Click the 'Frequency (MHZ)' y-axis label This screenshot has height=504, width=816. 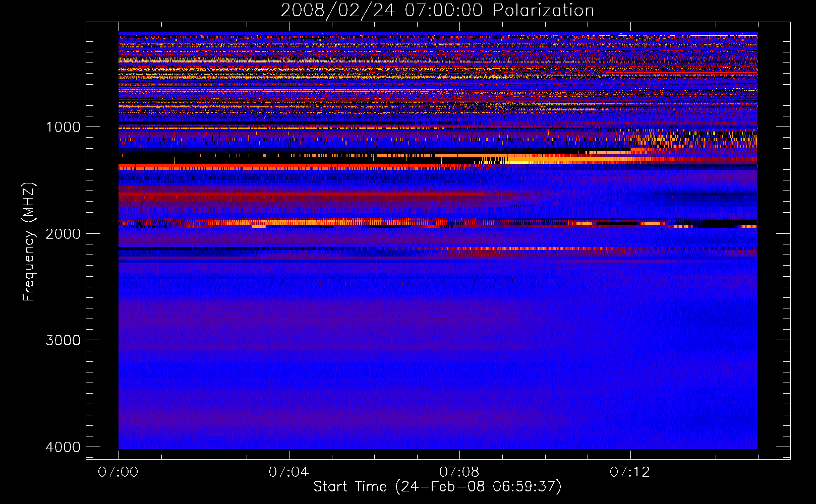pos(29,242)
